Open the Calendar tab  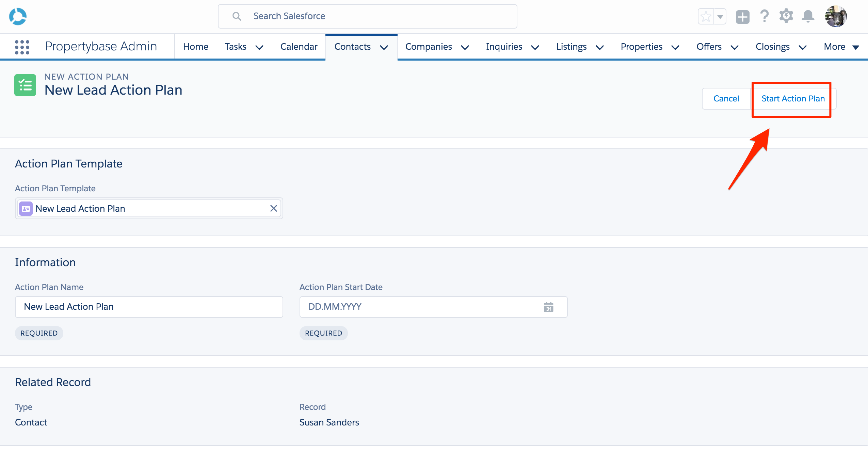299,47
